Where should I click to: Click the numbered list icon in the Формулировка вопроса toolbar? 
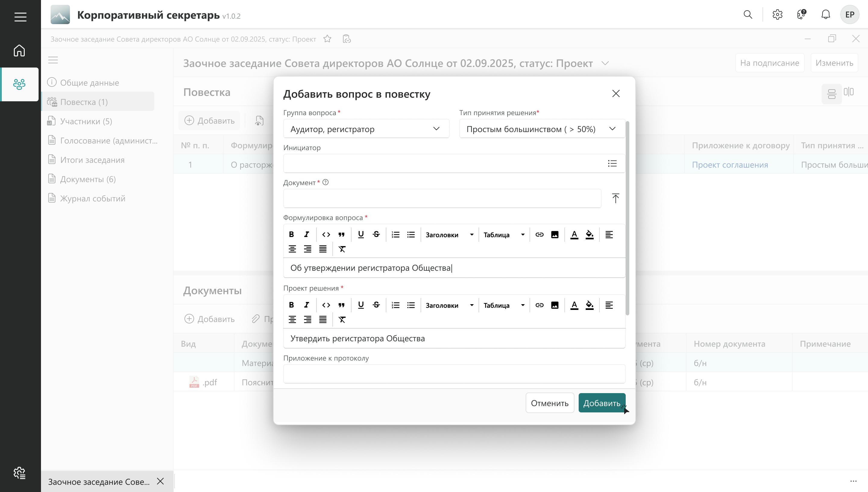(x=395, y=235)
